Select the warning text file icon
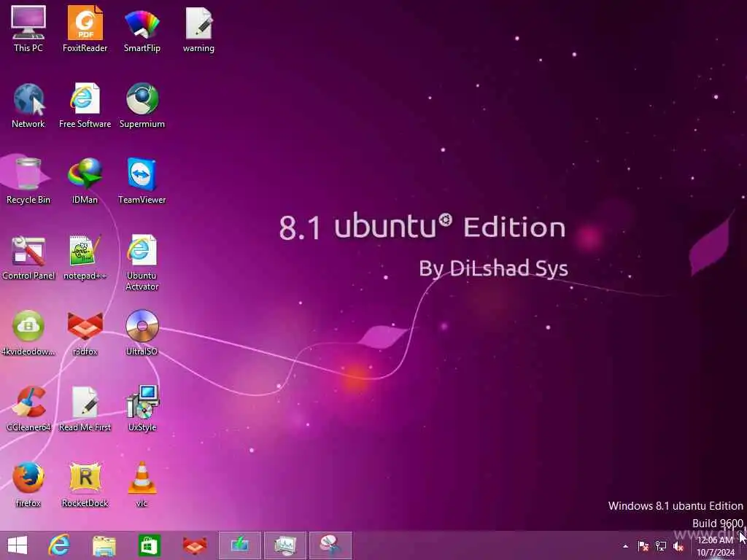 (x=198, y=28)
